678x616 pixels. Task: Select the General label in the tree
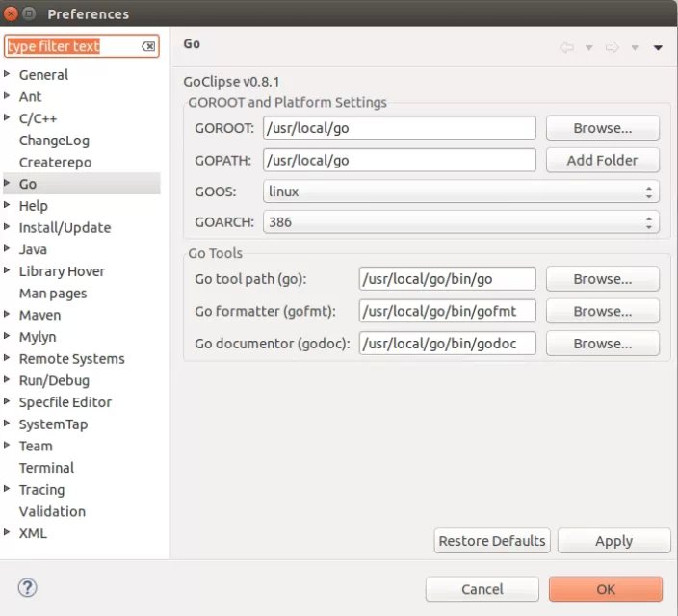pyautogui.click(x=43, y=75)
